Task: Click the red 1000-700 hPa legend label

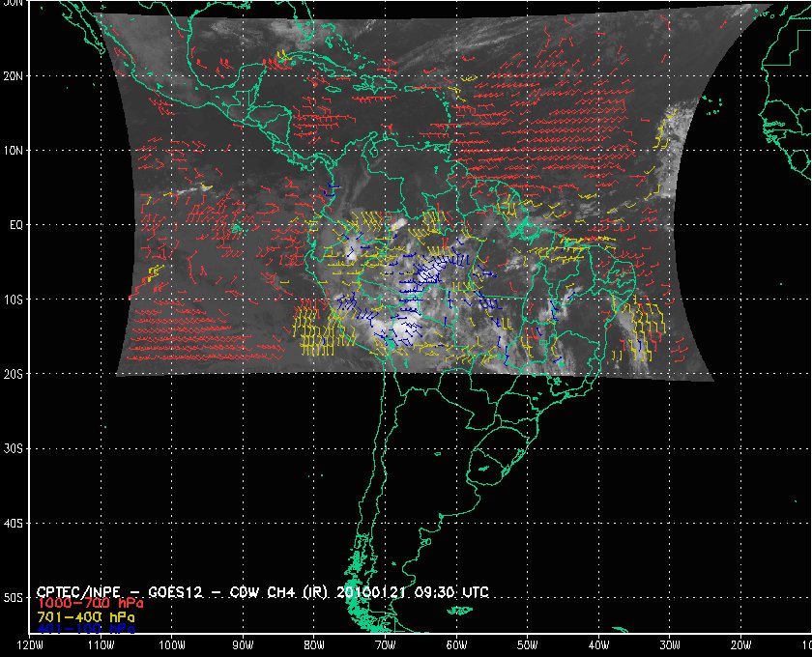Action: [84, 603]
